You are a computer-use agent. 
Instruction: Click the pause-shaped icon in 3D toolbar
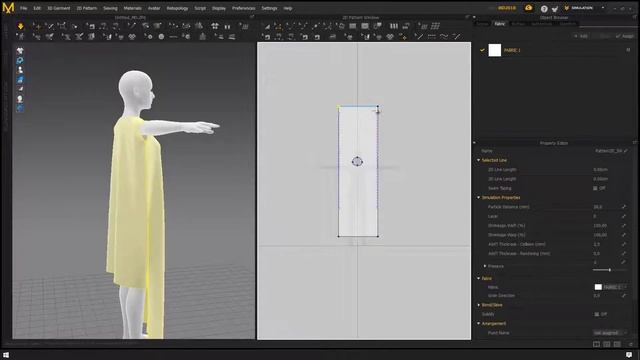point(227,27)
